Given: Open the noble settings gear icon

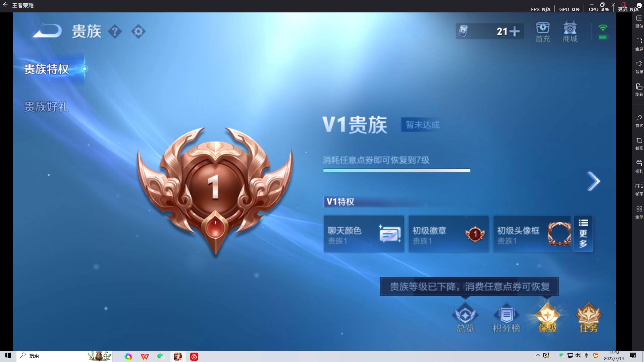Looking at the screenshot, I should [139, 32].
